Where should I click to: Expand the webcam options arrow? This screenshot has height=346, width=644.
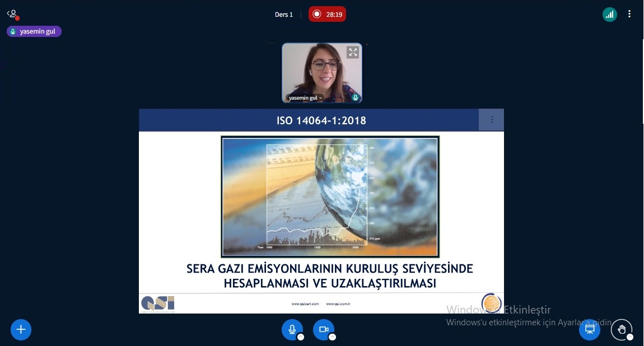[x=332, y=337]
